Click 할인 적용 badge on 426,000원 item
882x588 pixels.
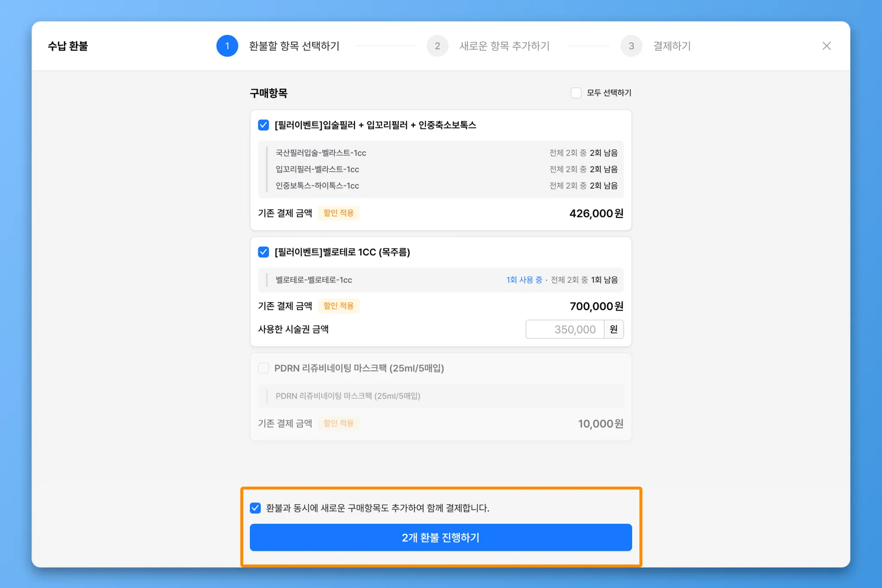tap(339, 213)
